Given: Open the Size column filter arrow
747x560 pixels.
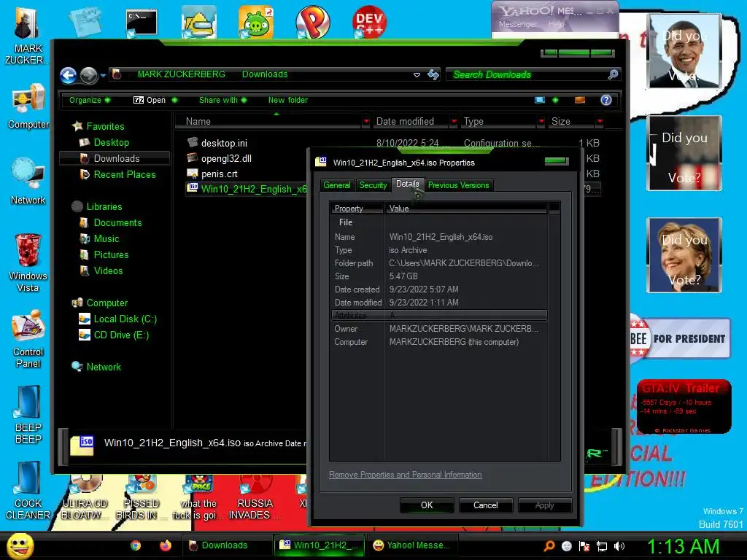Looking at the screenshot, I should pyautogui.click(x=600, y=122).
